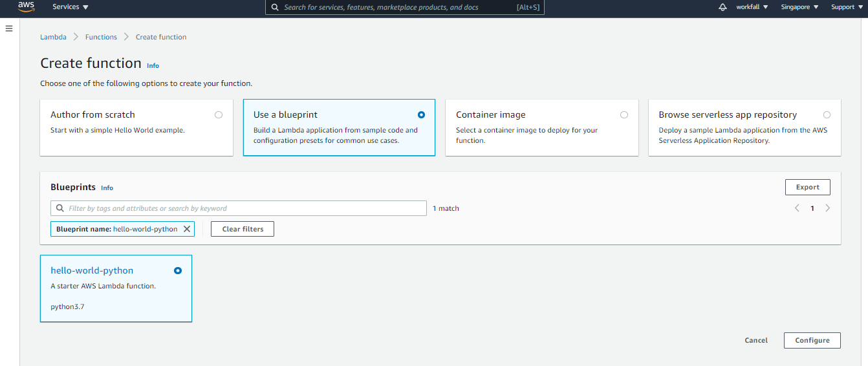Select Use a blueprint radio button
The height and width of the screenshot is (366, 868).
click(x=422, y=114)
